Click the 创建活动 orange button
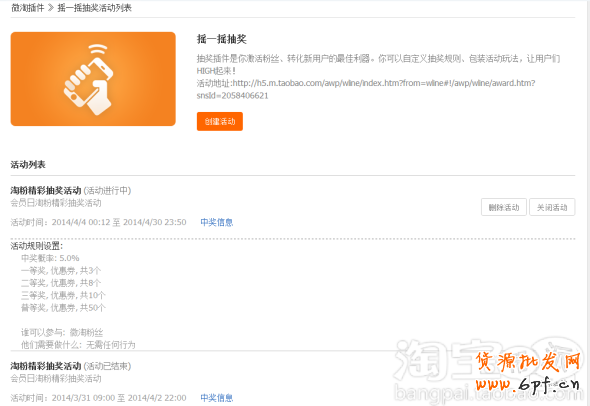Image resolution: width=590 pixels, height=406 pixels. pos(220,122)
